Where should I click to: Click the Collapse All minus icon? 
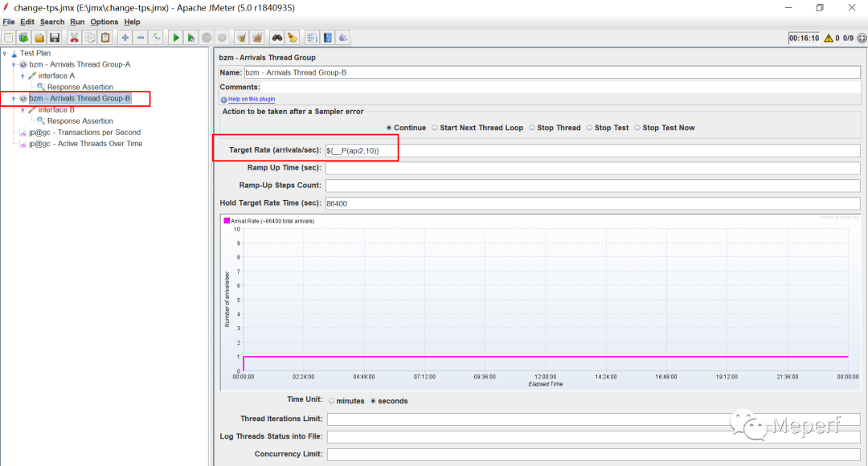(x=141, y=38)
